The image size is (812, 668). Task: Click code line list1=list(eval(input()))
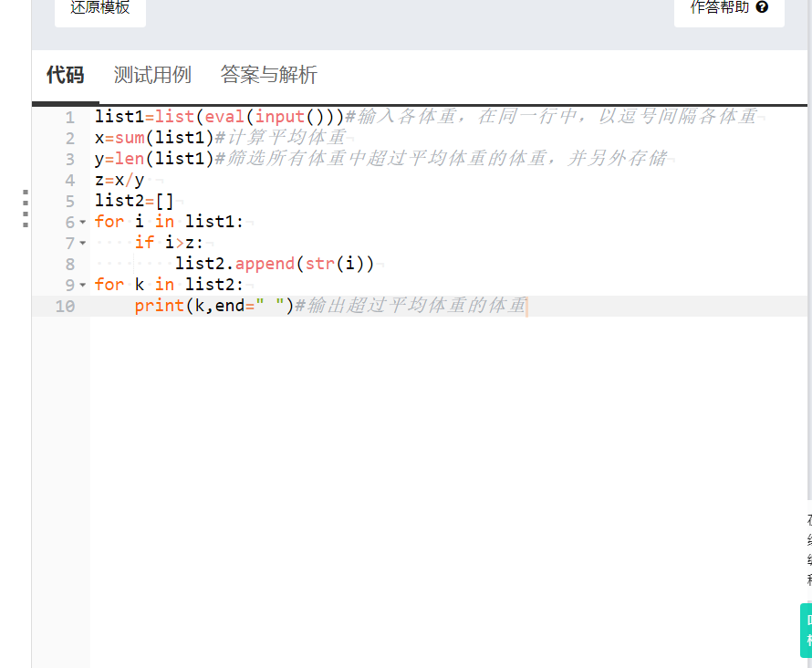pos(220,117)
